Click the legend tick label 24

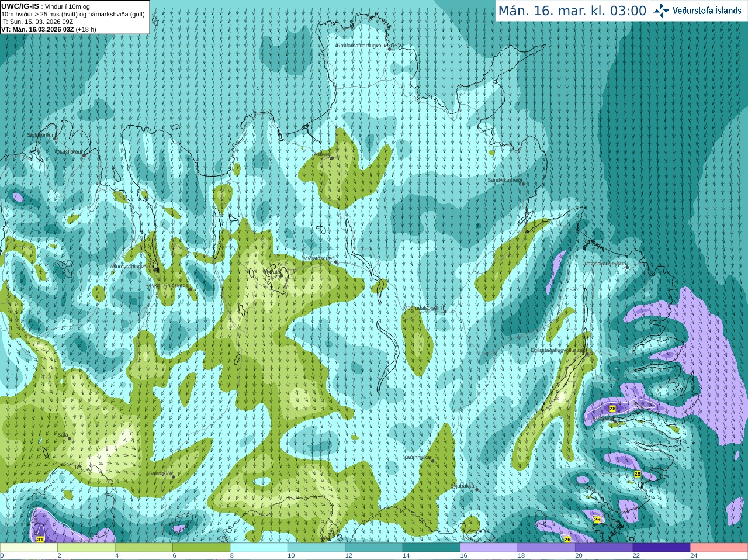point(694,556)
